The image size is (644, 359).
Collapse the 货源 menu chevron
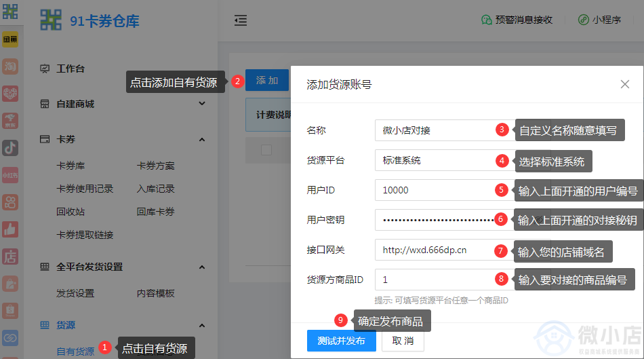tap(201, 325)
